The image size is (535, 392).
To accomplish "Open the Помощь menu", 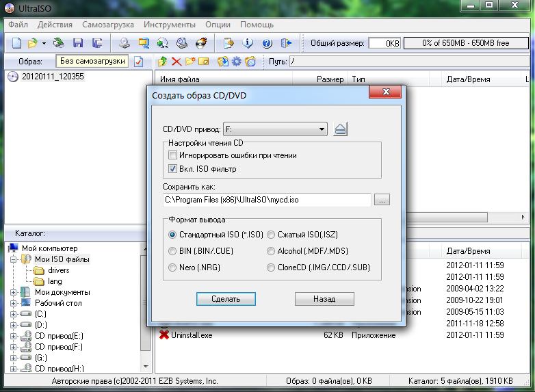I will 257,25.
